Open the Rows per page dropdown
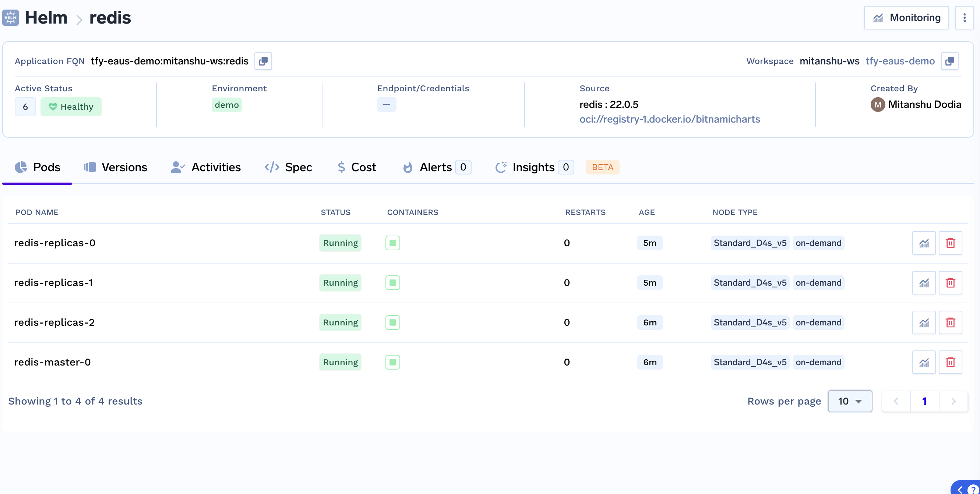Screen dimensions: 980x494 850,401
